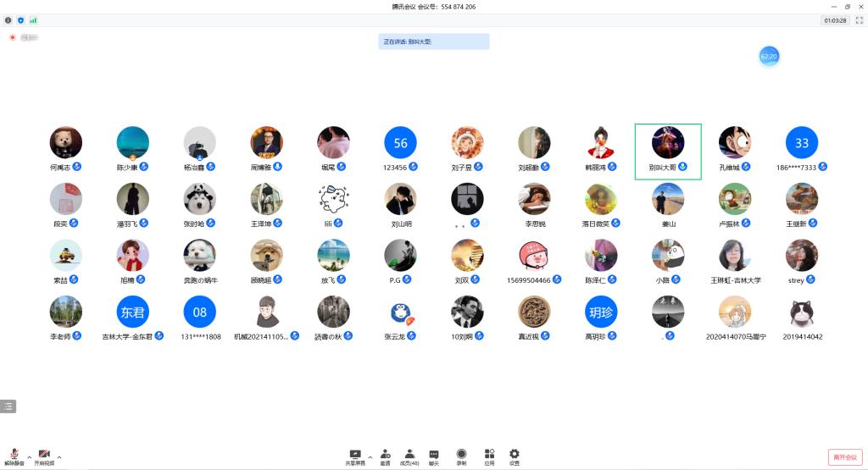Click the blue 62:20 timer bubble
The image size is (868, 470).
click(769, 56)
